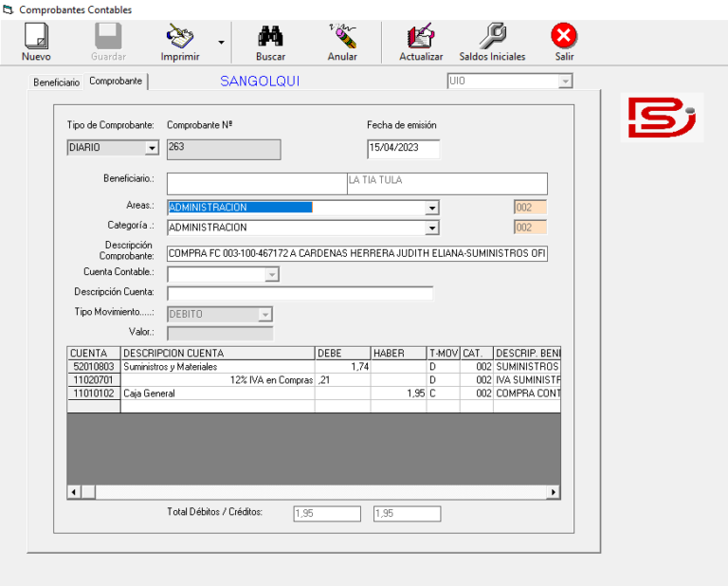Click the red company logo image
The height and width of the screenshot is (586, 728).
pos(661,118)
